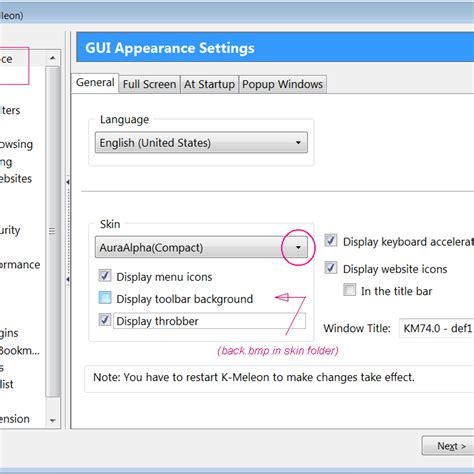
Task: Click the Language group label
Action: 124,120
